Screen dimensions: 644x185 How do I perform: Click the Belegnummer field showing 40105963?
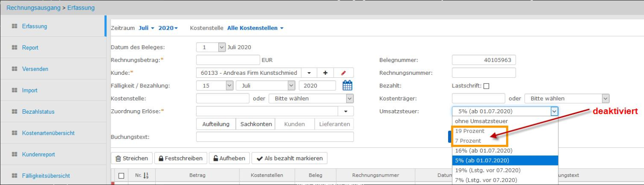(484, 60)
